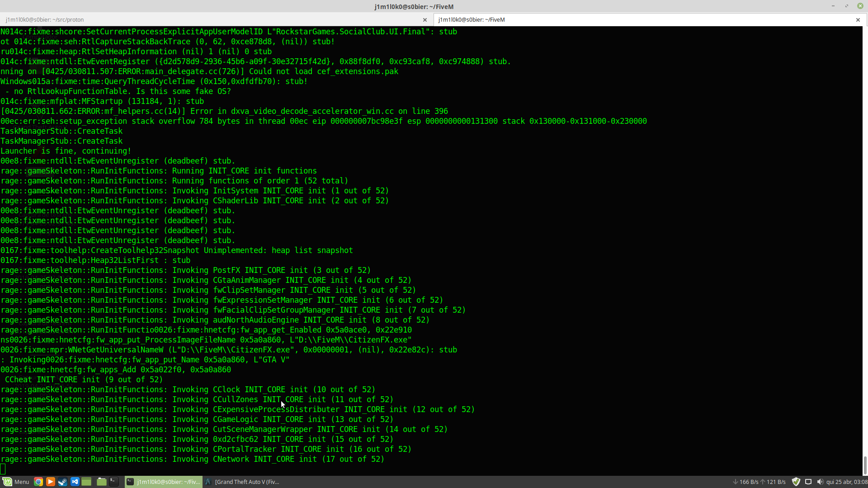Open Visual Studio Code launcher

tap(75, 482)
